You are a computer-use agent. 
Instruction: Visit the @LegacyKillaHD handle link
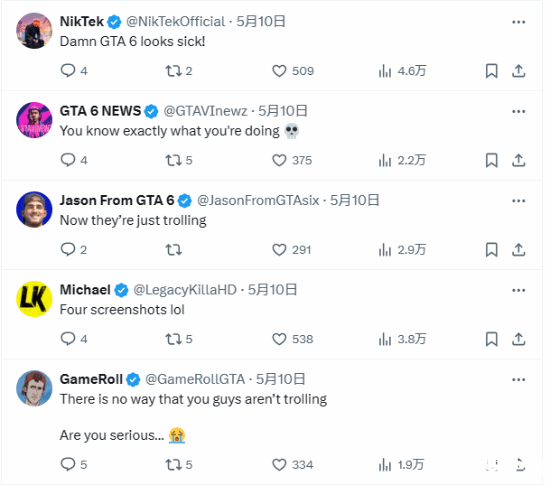(185, 290)
